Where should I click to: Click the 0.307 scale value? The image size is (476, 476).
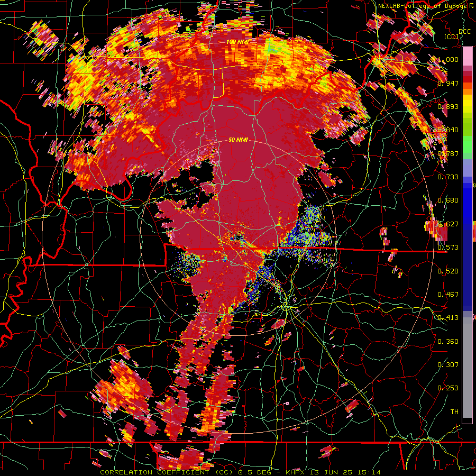coord(448,364)
